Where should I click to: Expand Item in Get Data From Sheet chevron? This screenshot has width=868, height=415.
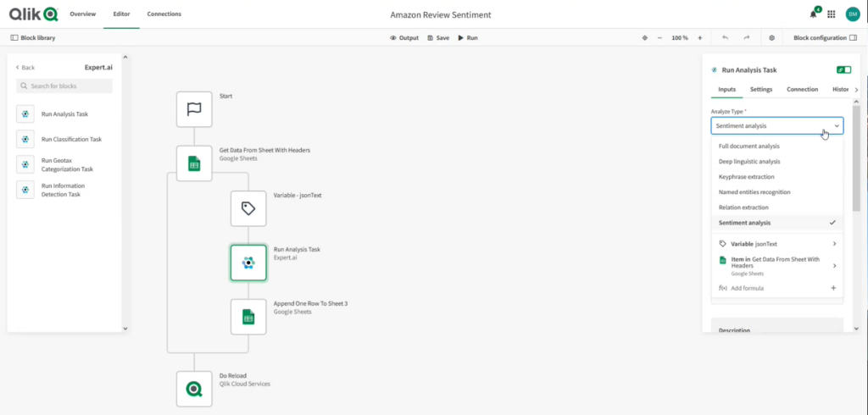834,266
